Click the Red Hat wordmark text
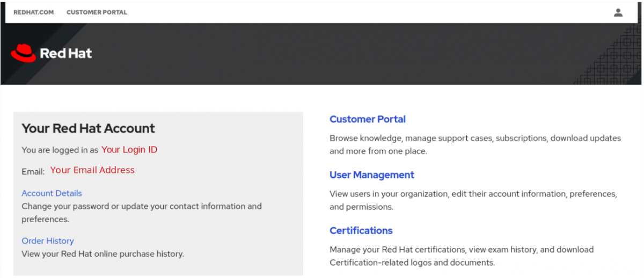Image resolution: width=644 pixels, height=278 pixels. (x=66, y=53)
